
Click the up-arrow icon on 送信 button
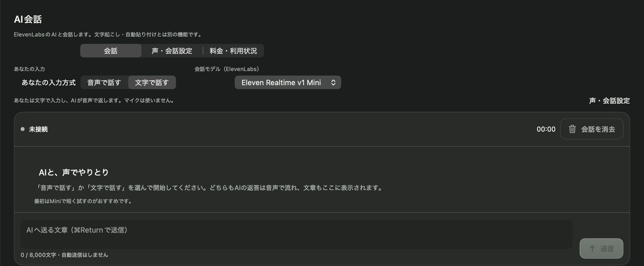tap(592, 249)
